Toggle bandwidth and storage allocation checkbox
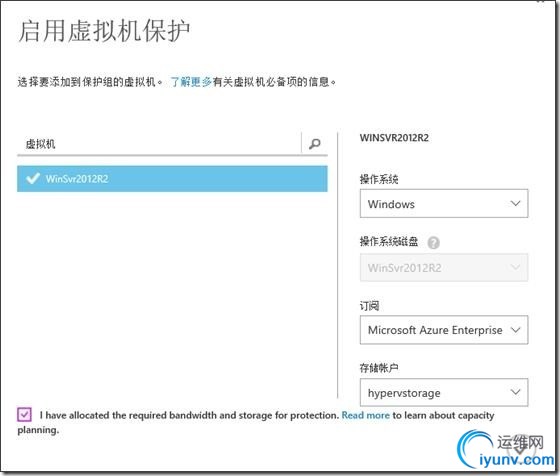The image size is (560, 476). click(x=24, y=415)
